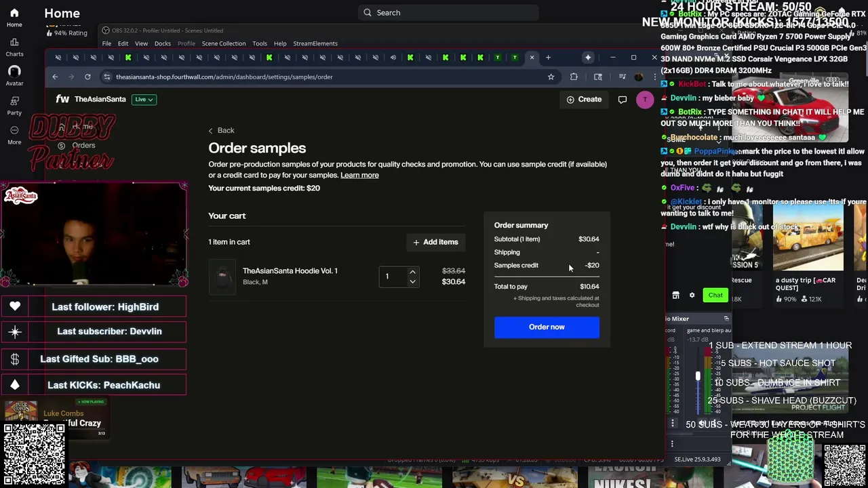
Task: Go back in the browser
Action: coord(55,77)
